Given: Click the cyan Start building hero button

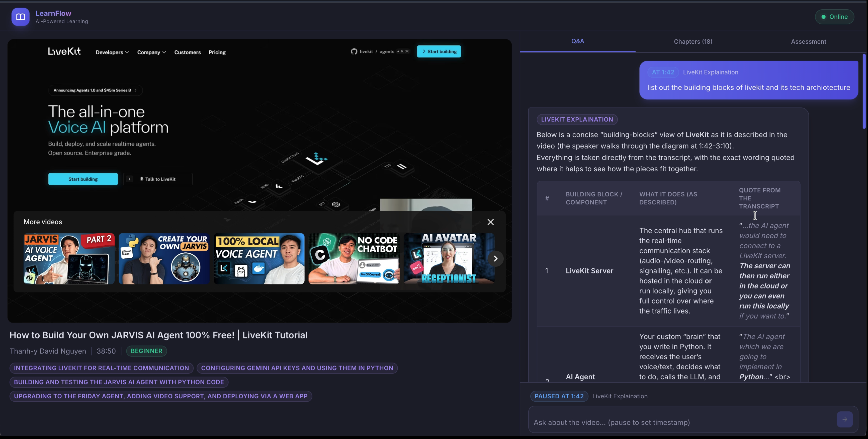Looking at the screenshot, I should click(x=83, y=179).
